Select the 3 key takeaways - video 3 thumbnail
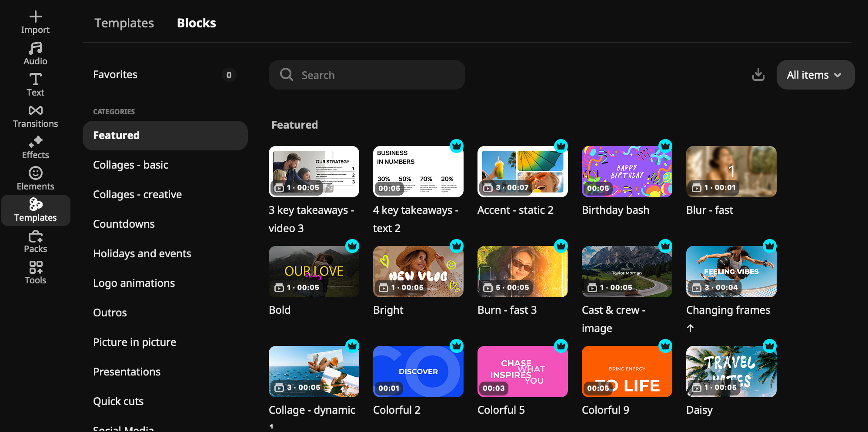The image size is (868, 432). tap(314, 172)
